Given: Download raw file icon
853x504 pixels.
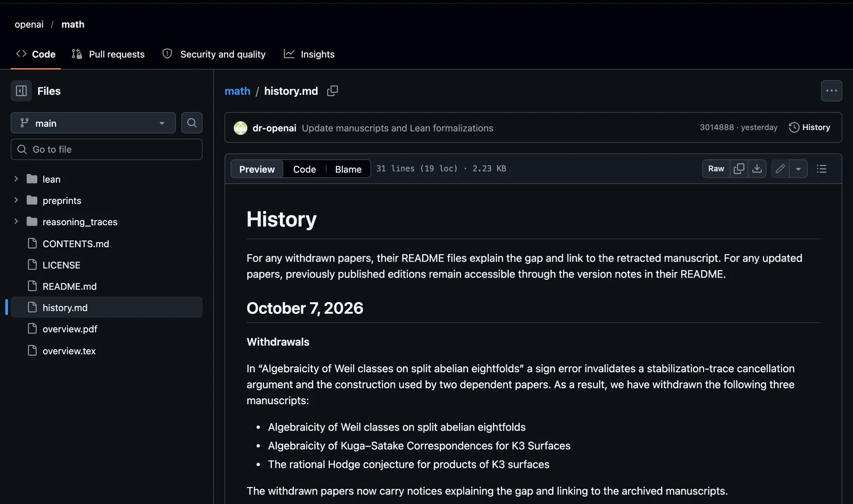Looking at the screenshot, I should [757, 169].
